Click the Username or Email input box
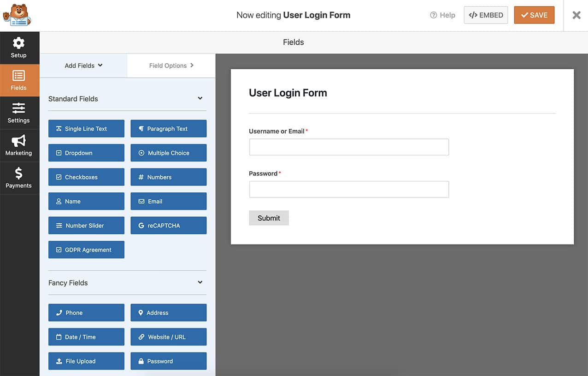588x376 pixels. pos(349,147)
